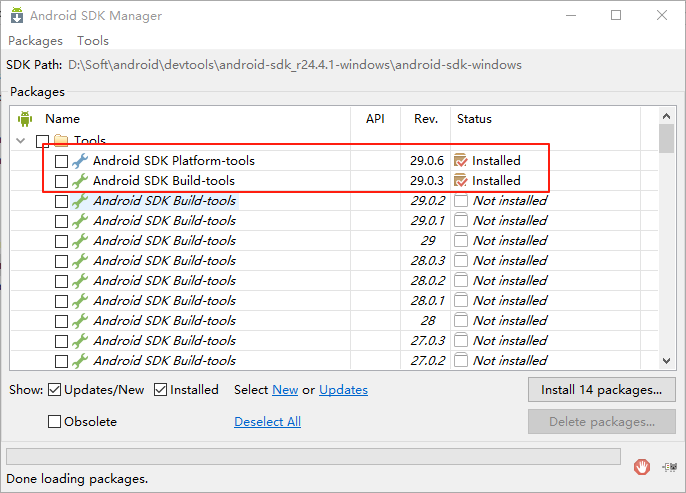The width and height of the screenshot is (686, 493).
Task: Click the 'Not installed' text for revision 29
Action: click(x=510, y=241)
